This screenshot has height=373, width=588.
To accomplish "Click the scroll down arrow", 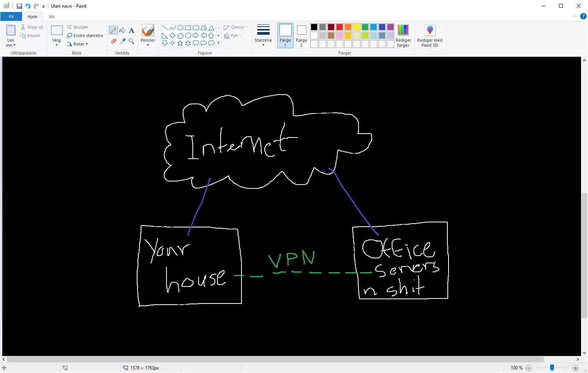I will (584, 353).
